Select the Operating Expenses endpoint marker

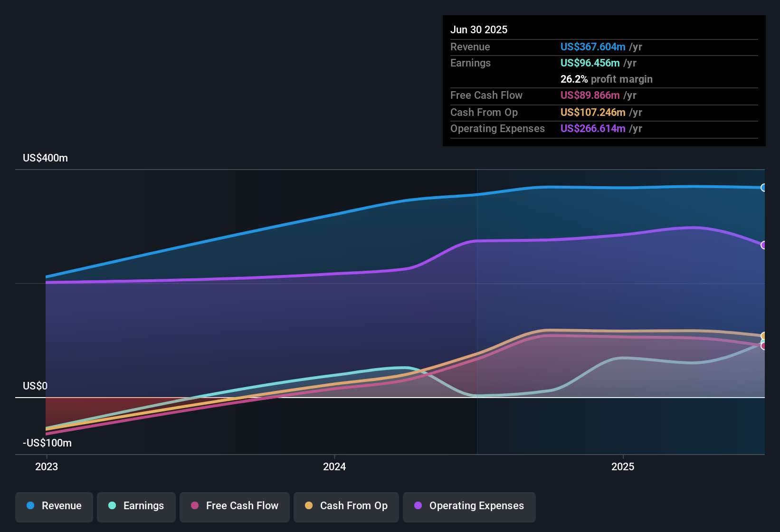point(764,246)
